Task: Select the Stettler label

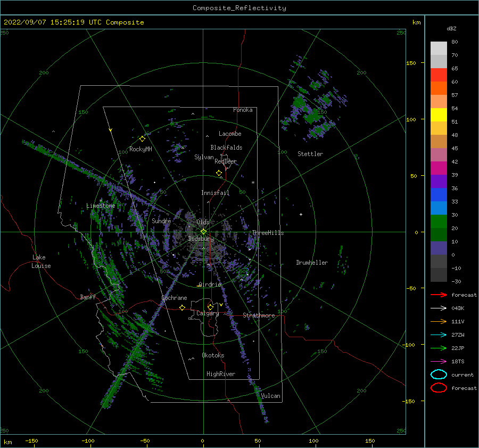Action: pyautogui.click(x=310, y=154)
